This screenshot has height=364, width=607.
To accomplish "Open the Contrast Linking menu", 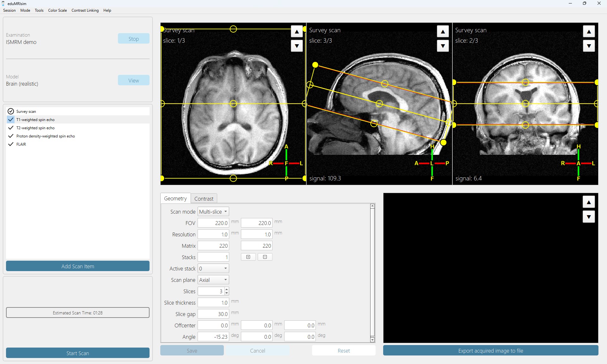I will [x=85, y=10].
